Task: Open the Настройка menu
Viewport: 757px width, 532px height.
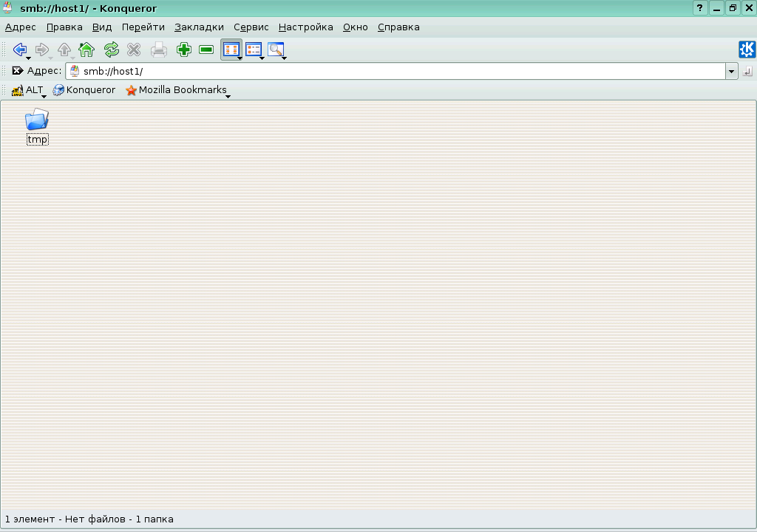Action: tap(305, 27)
